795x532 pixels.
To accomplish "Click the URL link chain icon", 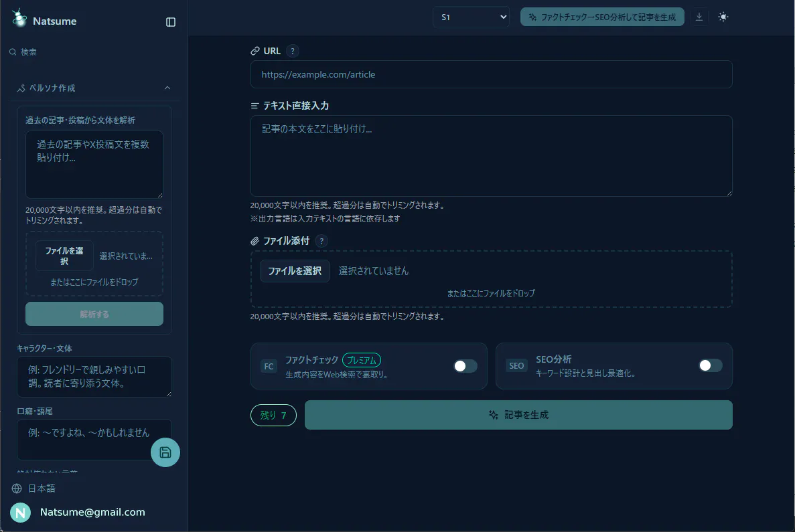I will click(255, 51).
